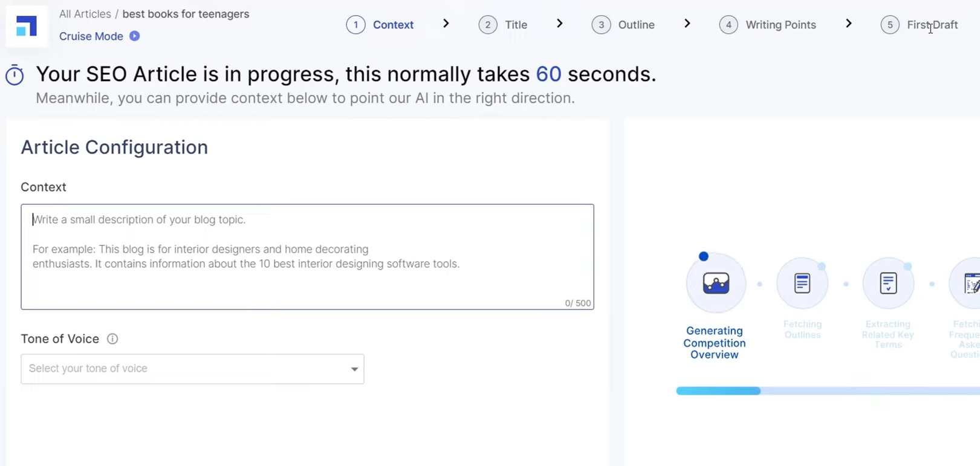This screenshot has width=980, height=466.
Task: Click step indicator circle numbered 3 for Outline
Action: click(601, 25)
